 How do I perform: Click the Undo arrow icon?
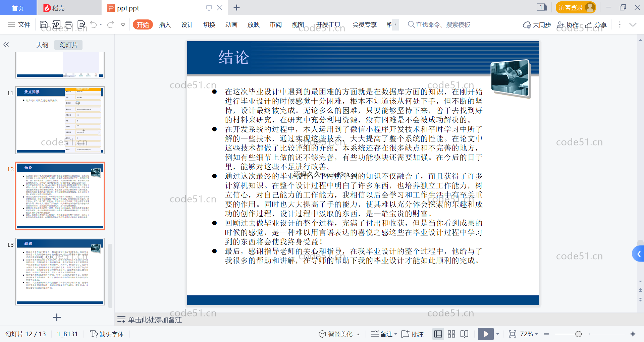pos(94,24)
